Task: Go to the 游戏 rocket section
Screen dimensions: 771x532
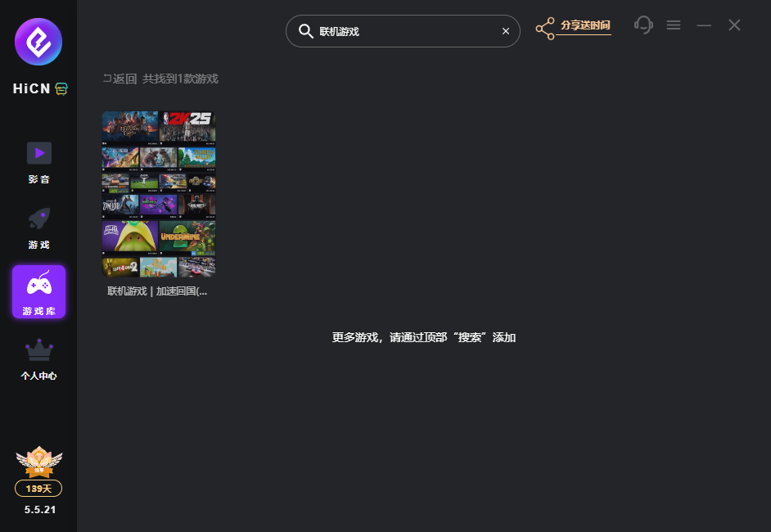Action: tap(38, 228)
